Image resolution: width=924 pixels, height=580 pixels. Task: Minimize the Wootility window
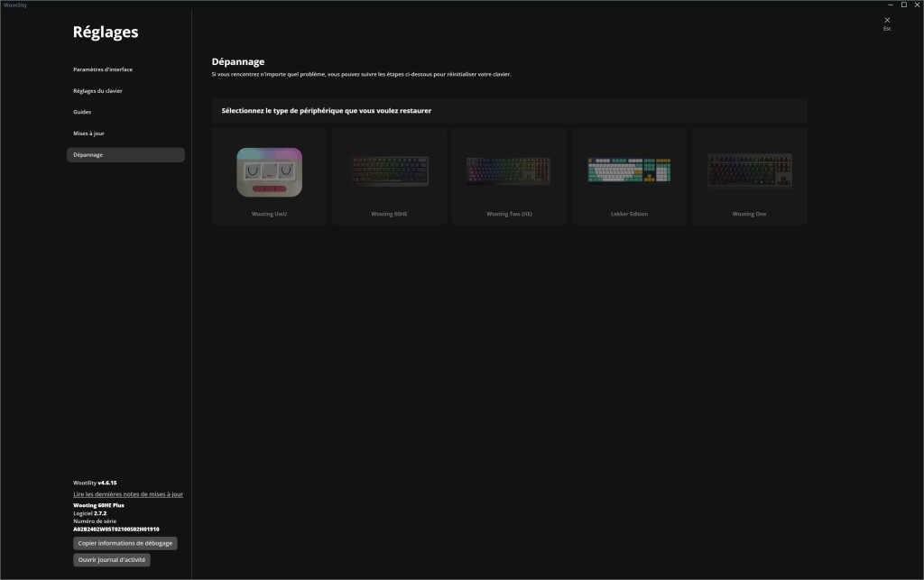click(x=891, y=5)
